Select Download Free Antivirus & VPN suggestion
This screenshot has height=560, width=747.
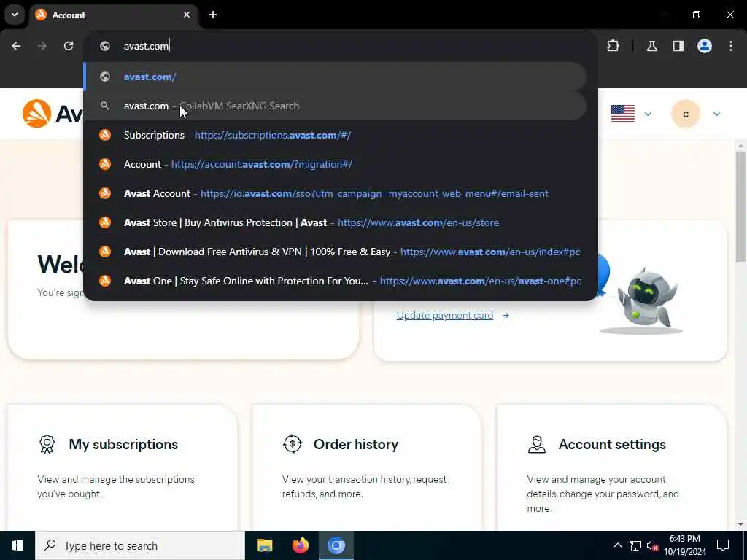[x=335, y=252]
